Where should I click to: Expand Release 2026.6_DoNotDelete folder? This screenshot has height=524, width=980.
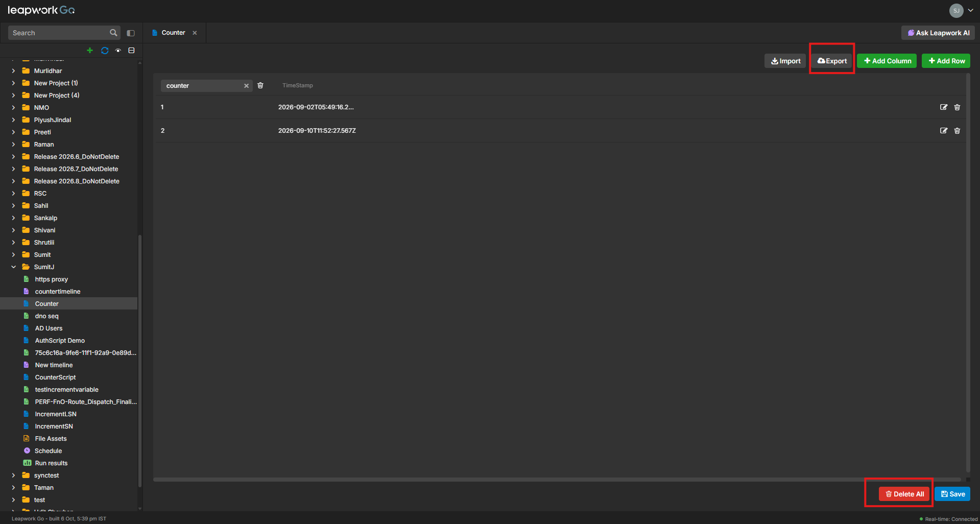click(x=14, y=157)
